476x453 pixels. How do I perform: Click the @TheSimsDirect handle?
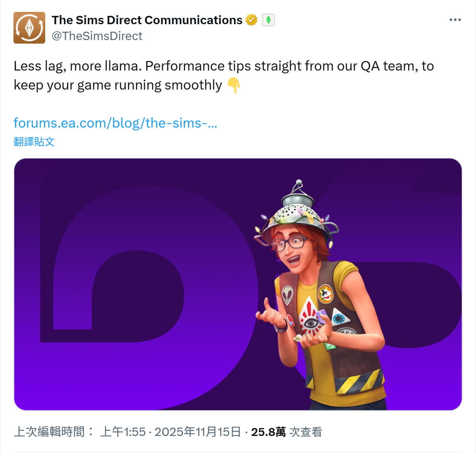[x=97, y=36]
